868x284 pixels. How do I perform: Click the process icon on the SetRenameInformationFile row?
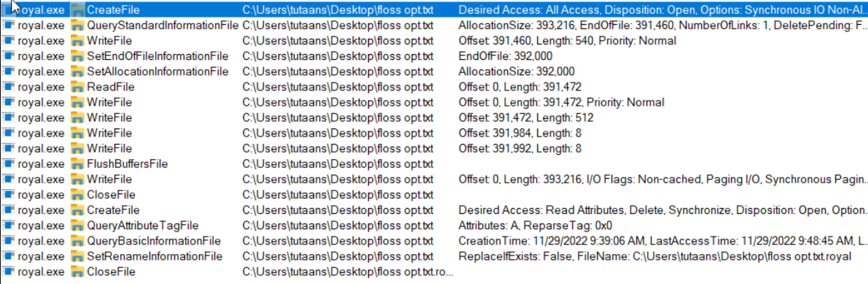pyautogui.click(x=8, y=256)
